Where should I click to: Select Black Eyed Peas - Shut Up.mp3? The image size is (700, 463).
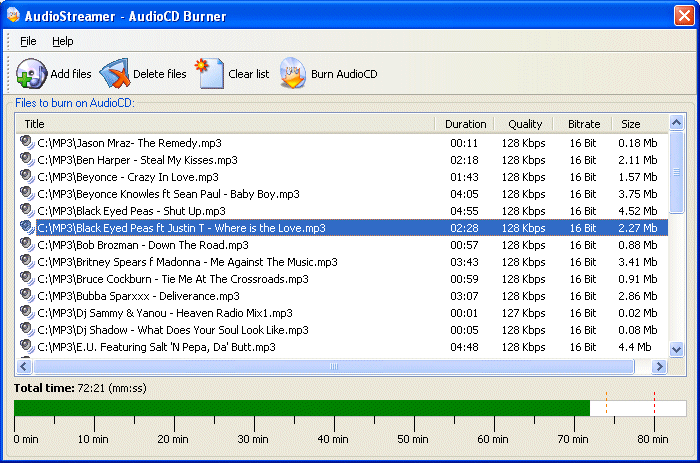coord(342,211)
